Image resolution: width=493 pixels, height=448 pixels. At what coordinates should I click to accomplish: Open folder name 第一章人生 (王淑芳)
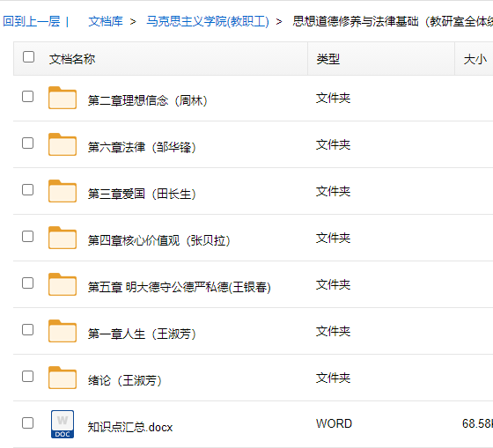(x=142, y=334)
